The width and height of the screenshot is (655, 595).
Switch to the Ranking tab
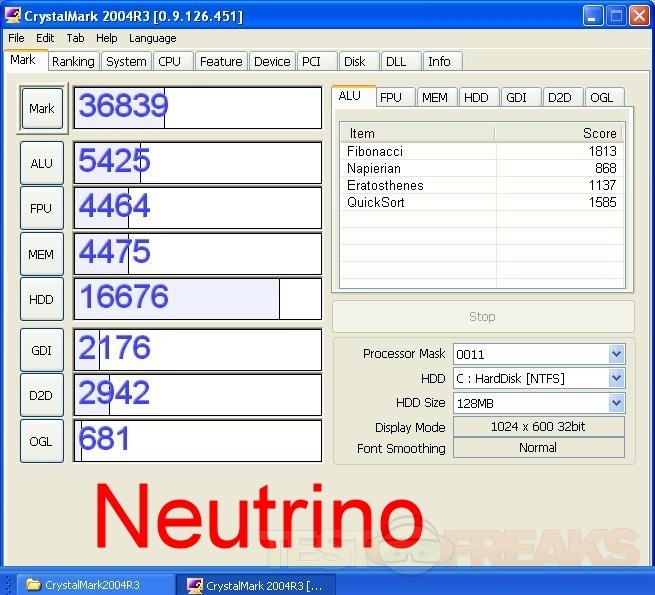[x=73, y=61]
